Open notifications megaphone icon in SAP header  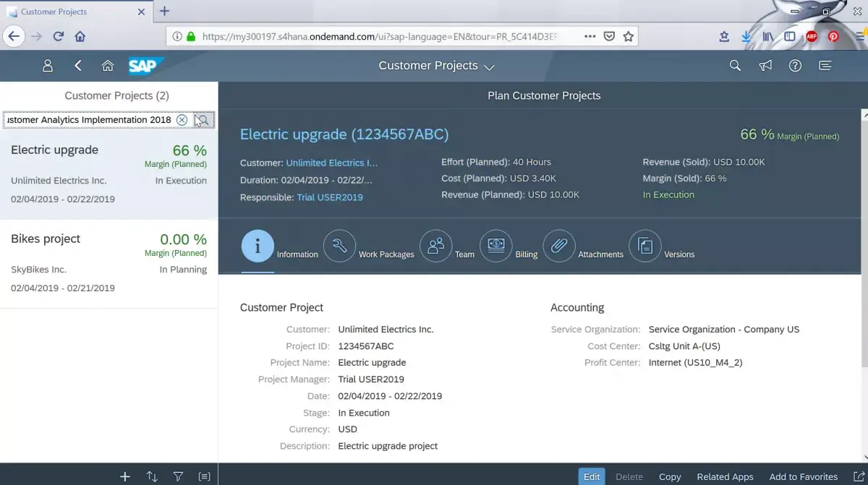click(x=765, y=66)
